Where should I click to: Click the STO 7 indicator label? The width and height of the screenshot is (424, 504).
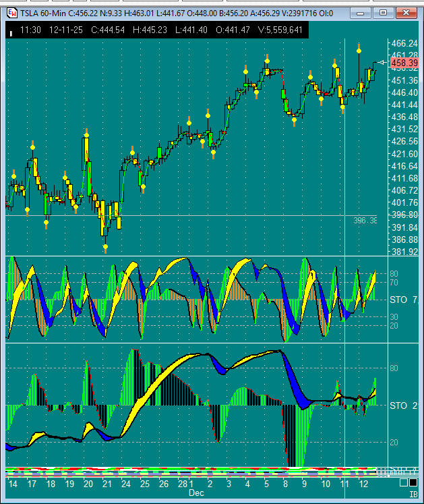point(403,299)
